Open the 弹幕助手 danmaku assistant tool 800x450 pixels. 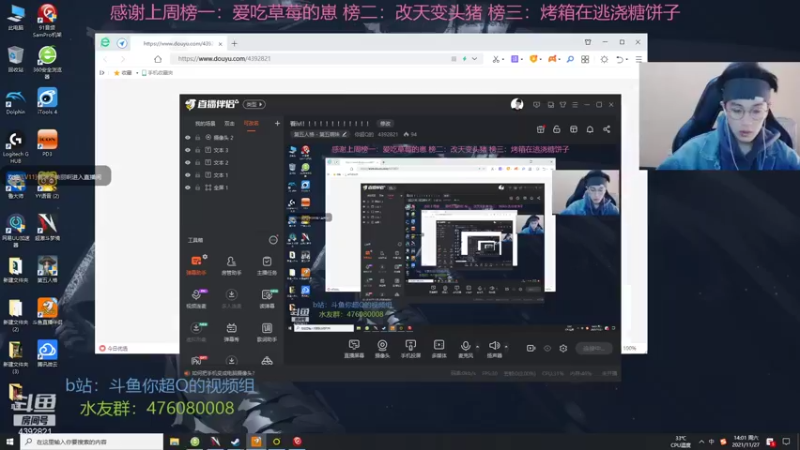196,265
